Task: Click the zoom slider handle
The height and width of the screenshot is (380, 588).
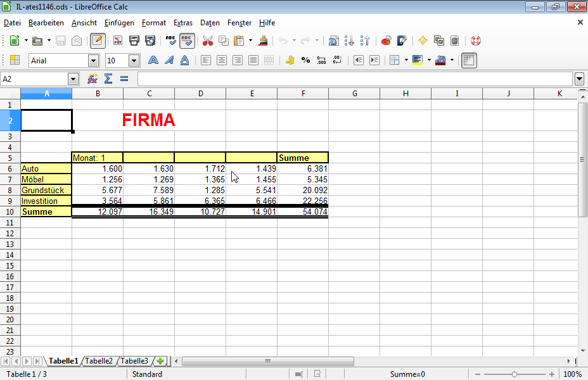Action: click(514, 374)
